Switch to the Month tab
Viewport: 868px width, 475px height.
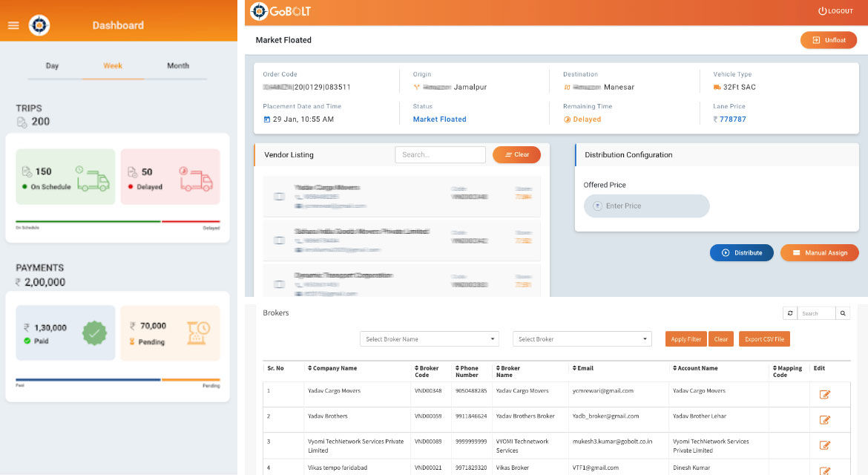point(178,66)
